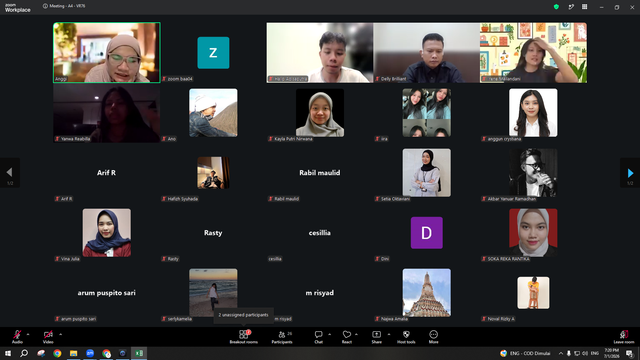Open Host tools shield menu
640x360 pixels.
click(406, 337)
